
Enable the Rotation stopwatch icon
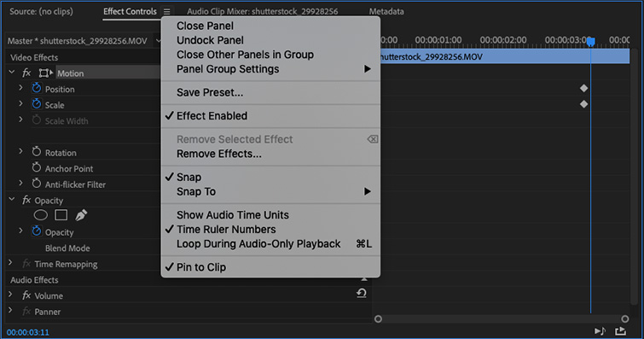coord(37,152)
